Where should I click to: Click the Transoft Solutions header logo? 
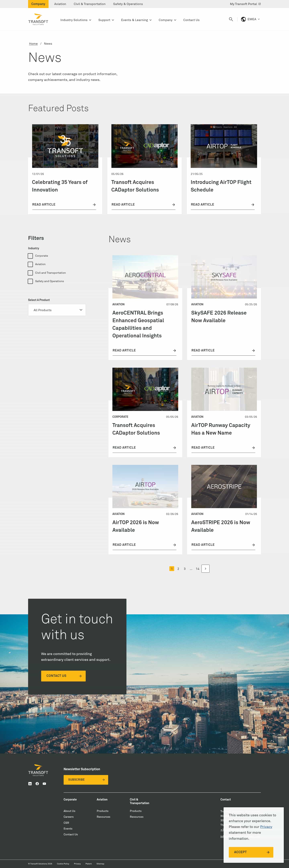38,19
